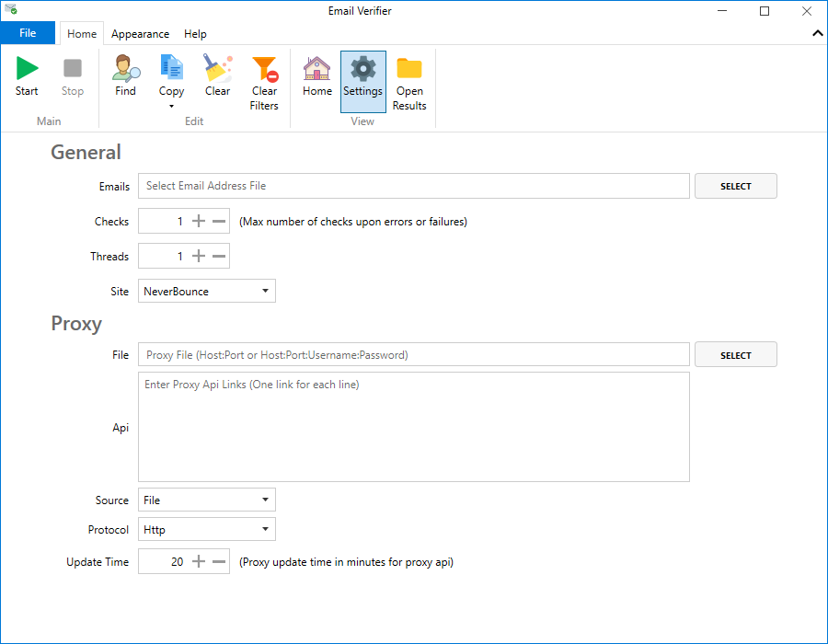Click the Clear Filters funnel icon
Viewport: 828px width, 644px height.
point(264,68)
